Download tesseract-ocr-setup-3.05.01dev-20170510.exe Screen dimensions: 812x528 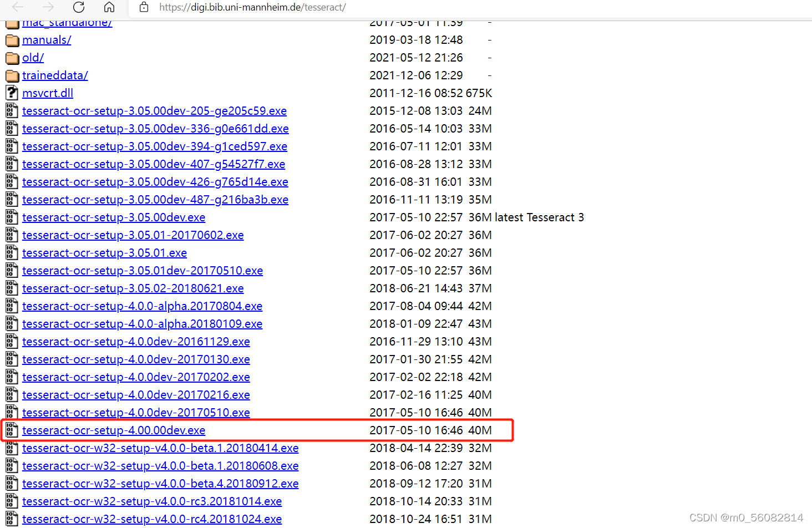click(x=143, y=271)
